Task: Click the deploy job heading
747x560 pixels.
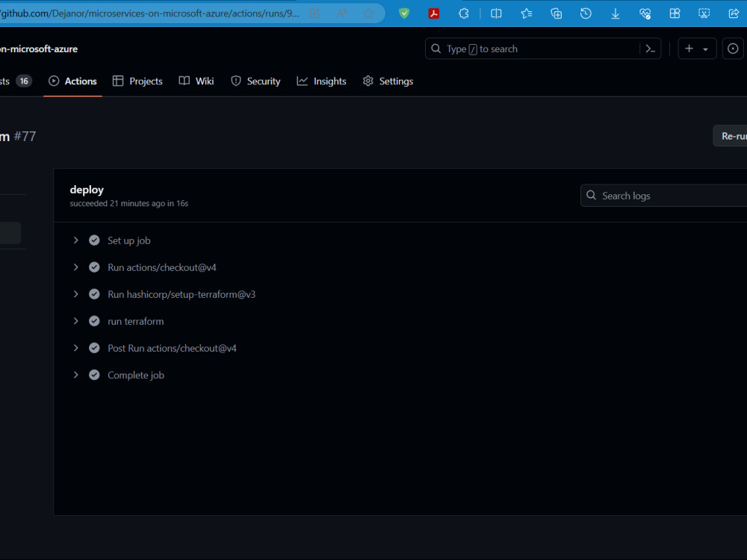Action: point(87,190)
